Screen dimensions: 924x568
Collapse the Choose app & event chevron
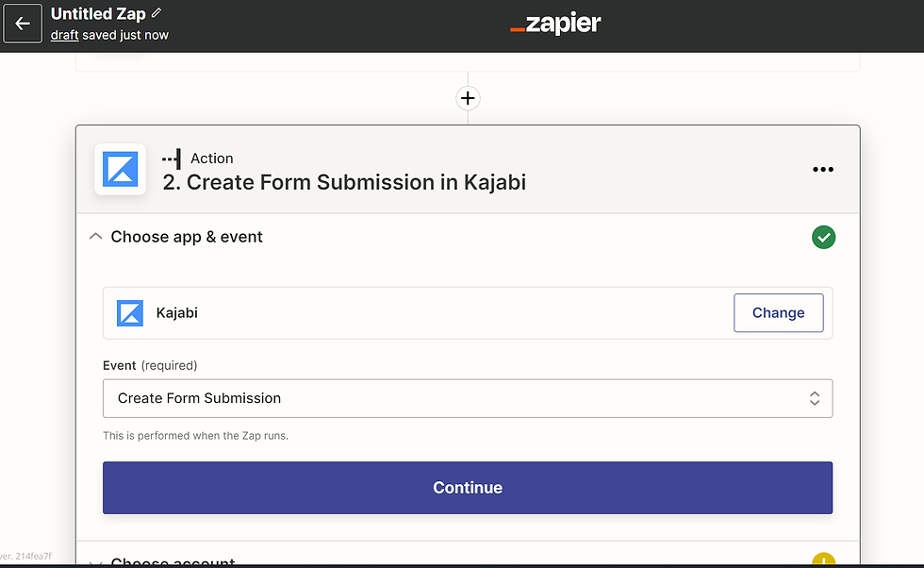coord(95,237)
